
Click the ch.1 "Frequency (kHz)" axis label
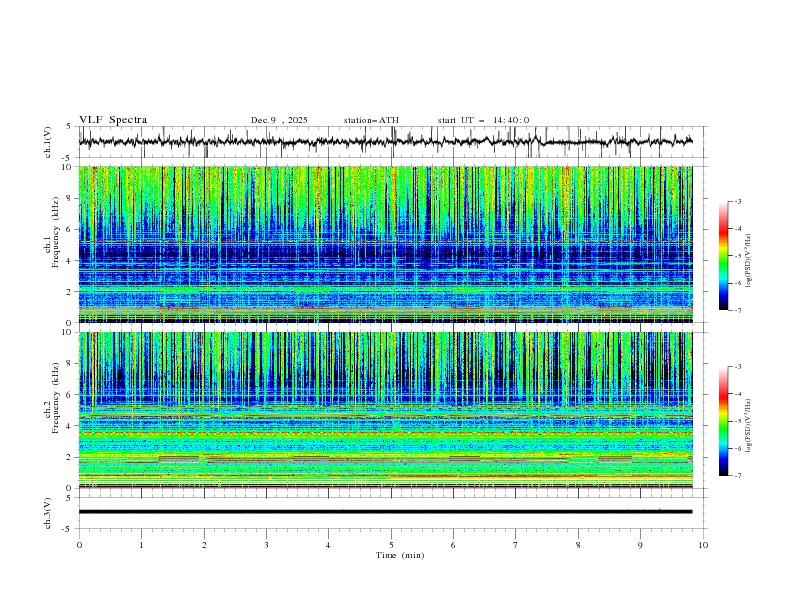point(56,233)
